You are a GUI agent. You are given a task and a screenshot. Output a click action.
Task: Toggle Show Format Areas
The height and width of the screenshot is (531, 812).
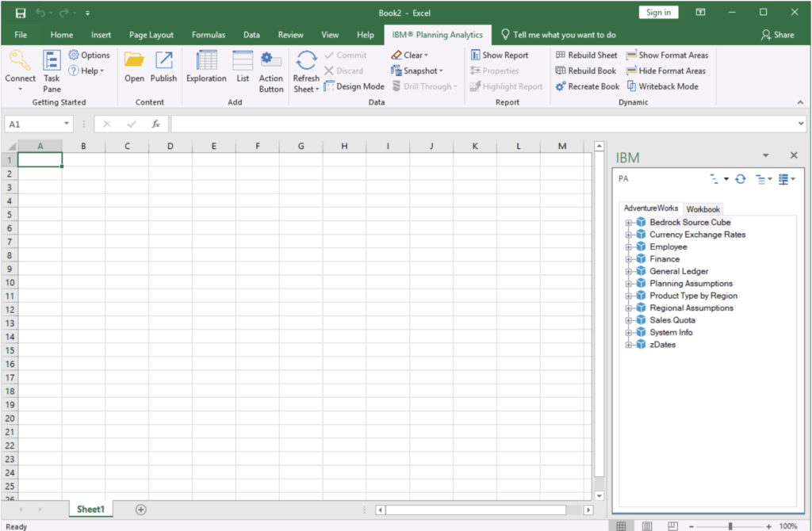point(667,55)
